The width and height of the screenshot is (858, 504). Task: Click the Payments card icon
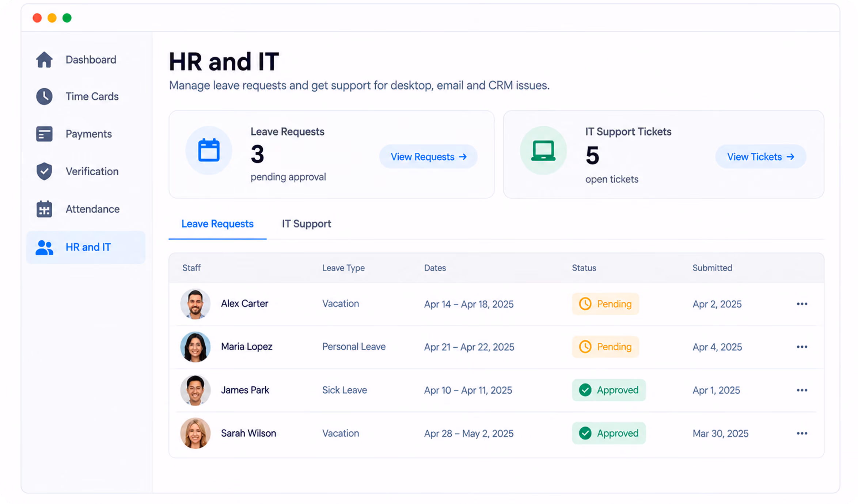tap(44, 134)
